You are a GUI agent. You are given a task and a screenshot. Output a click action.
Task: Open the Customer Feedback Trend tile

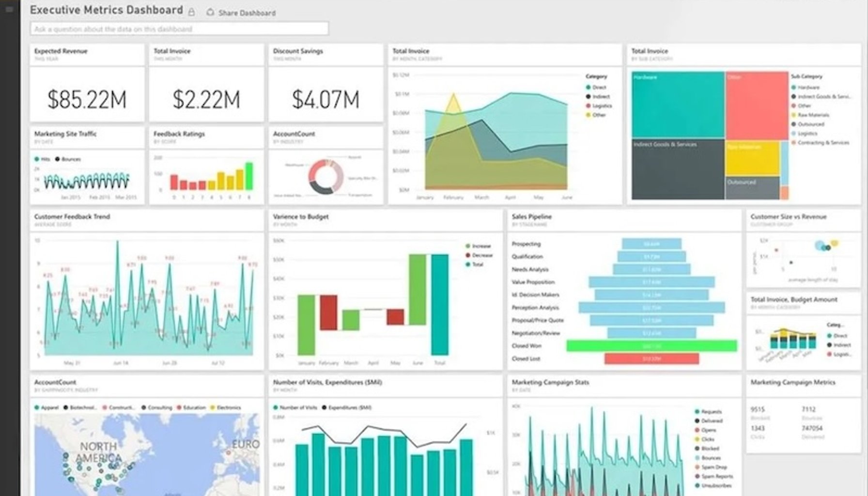tap(71, 217)
